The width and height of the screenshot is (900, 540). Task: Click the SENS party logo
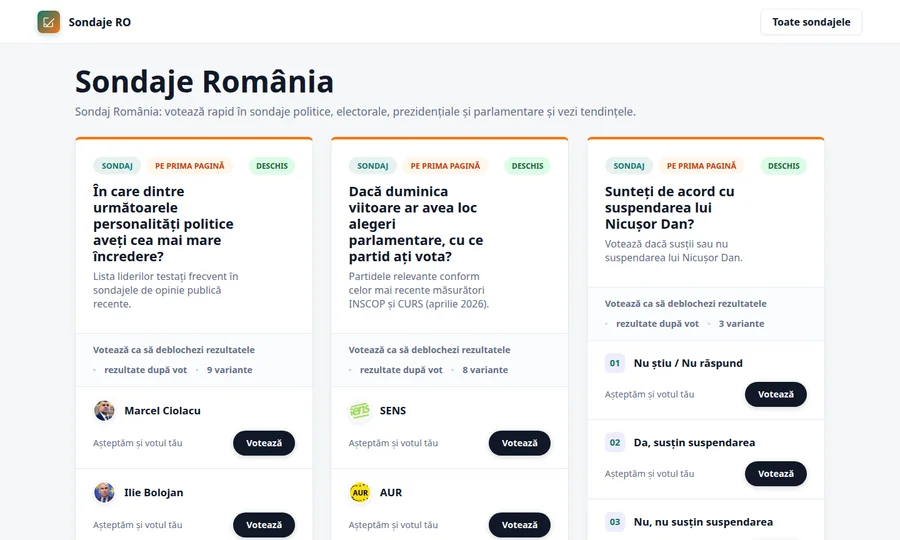tap(360, 411)
